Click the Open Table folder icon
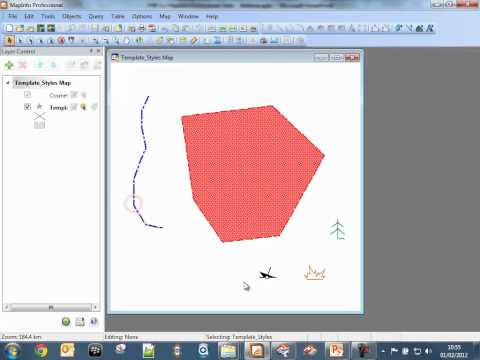This screenshot has height=360, width=480. point(20,28)
